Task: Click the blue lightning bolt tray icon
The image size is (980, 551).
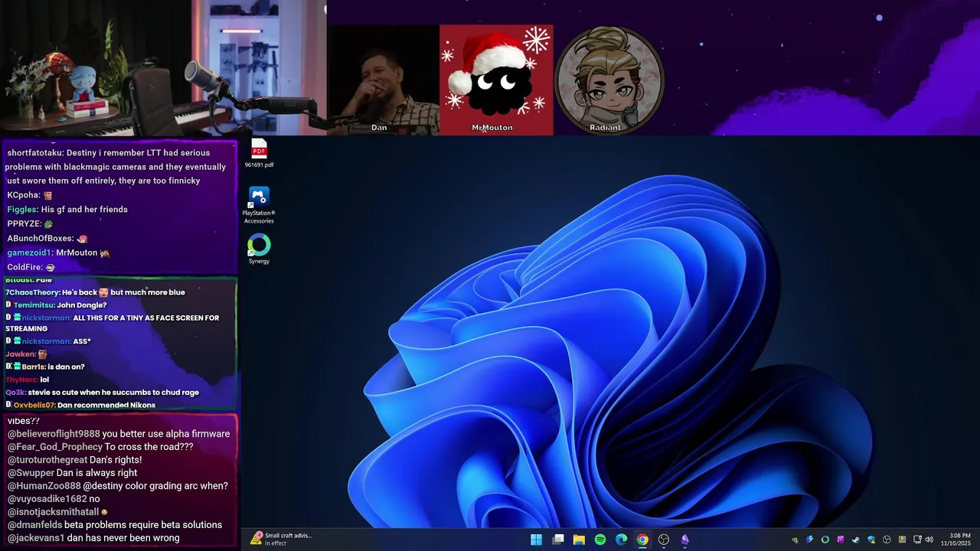Action: [810, 540]
